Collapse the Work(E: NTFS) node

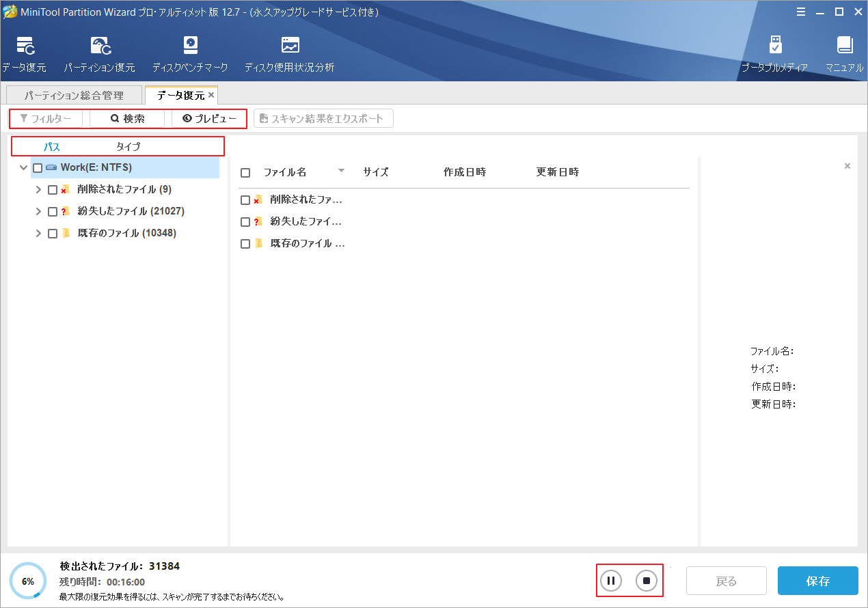pos(24,167)
